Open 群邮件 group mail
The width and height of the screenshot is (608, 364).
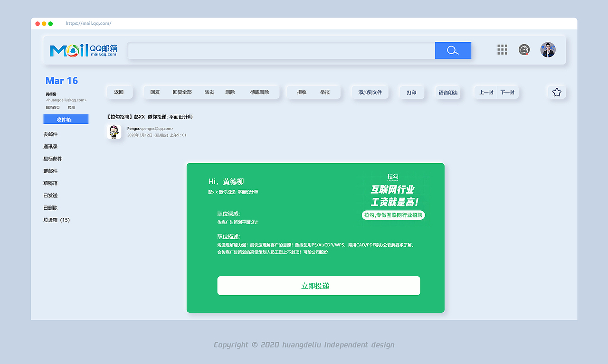tap(50, 171)
